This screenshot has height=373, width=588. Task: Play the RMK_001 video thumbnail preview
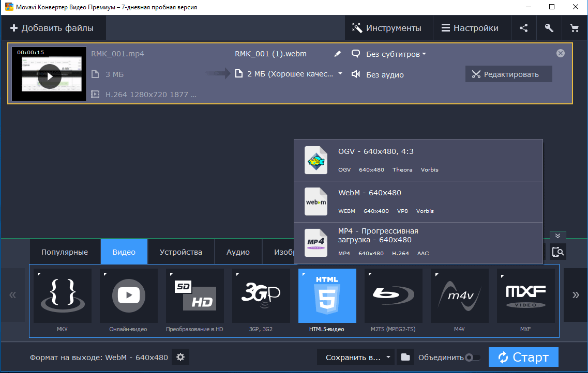[50, 76]
